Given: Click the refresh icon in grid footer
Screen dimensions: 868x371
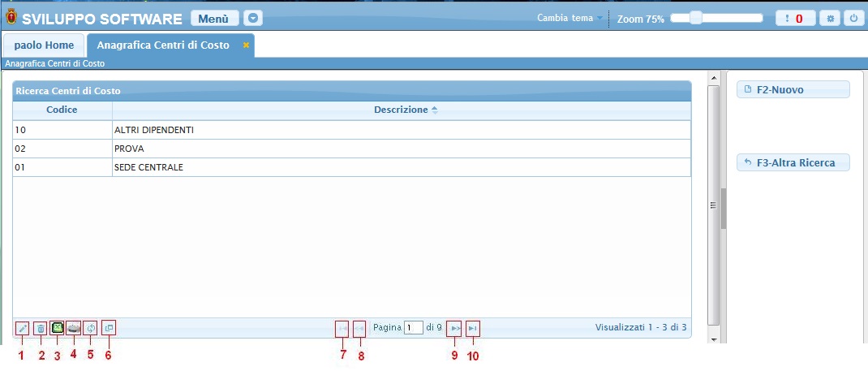Looking at the screenshot, I should (x=91, y=328).
